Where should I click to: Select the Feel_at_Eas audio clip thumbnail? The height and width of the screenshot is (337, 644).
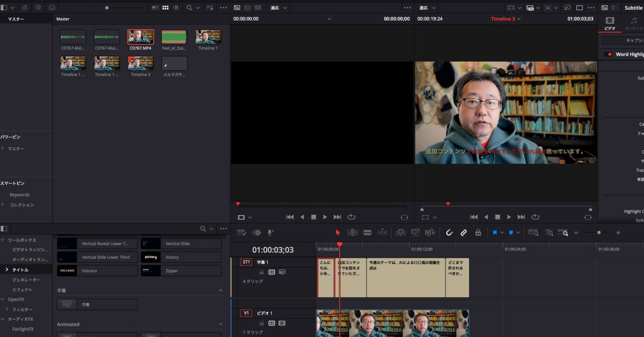(x=174, y=37)
